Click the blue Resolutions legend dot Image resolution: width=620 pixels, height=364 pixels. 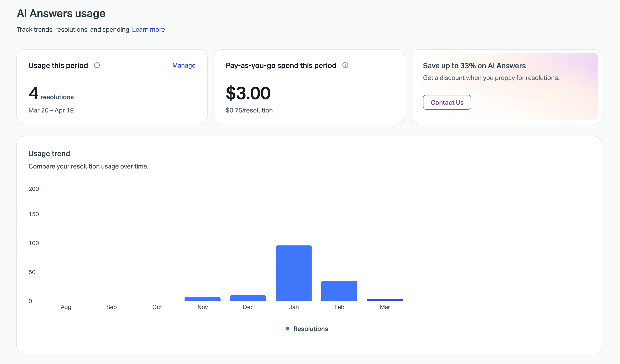tap(287, 329)
